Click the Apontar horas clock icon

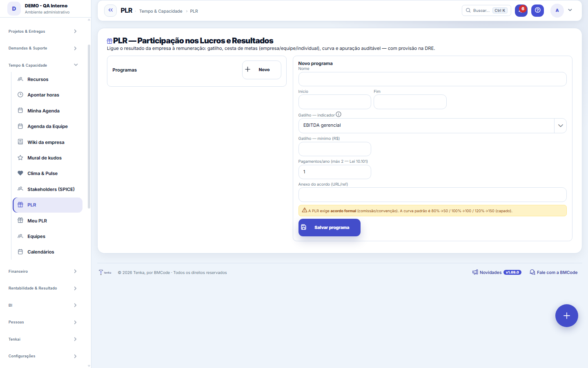20,95
